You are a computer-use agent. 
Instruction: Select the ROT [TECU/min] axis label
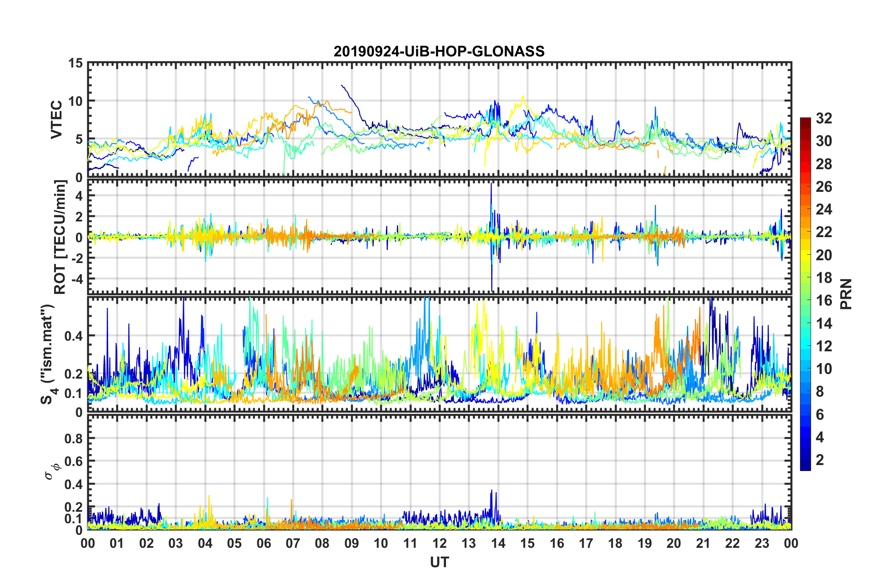[x=60, y=237]
